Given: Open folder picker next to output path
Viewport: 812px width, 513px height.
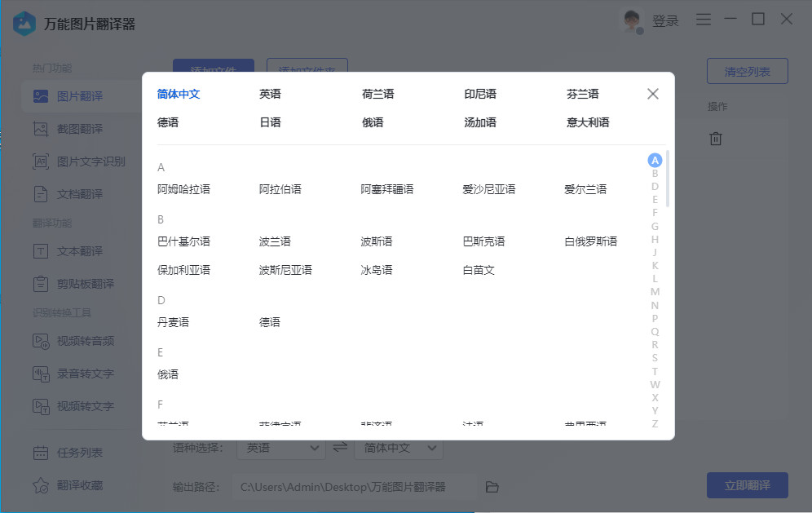Looking at the screenshot, I should [492, 485].
